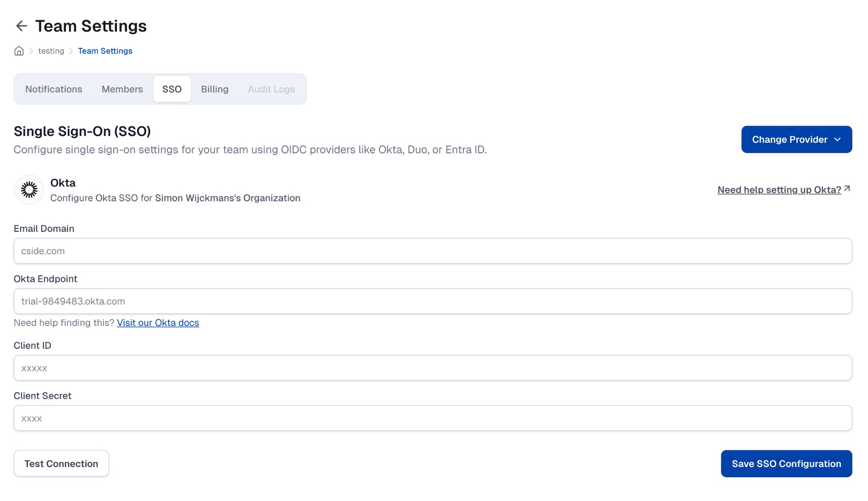Switch to the Notifications tab
The image size is (868, 501).
point(53,89)
